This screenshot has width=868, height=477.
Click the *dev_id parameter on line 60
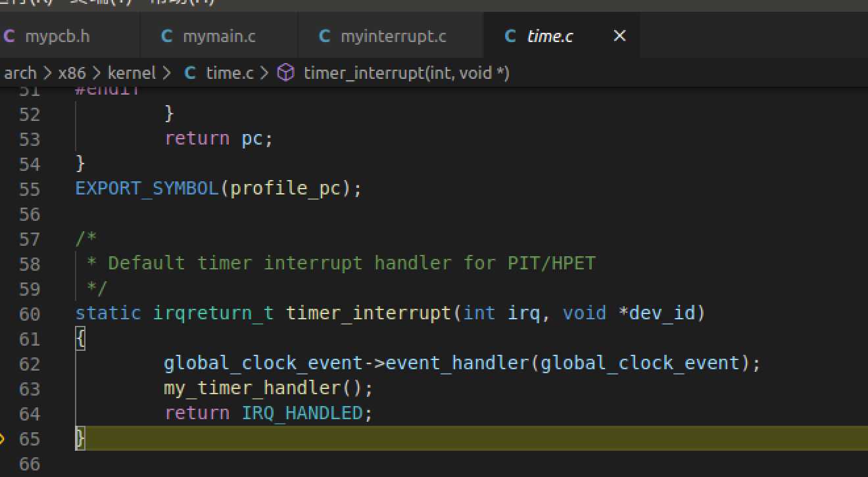[656, 313]
